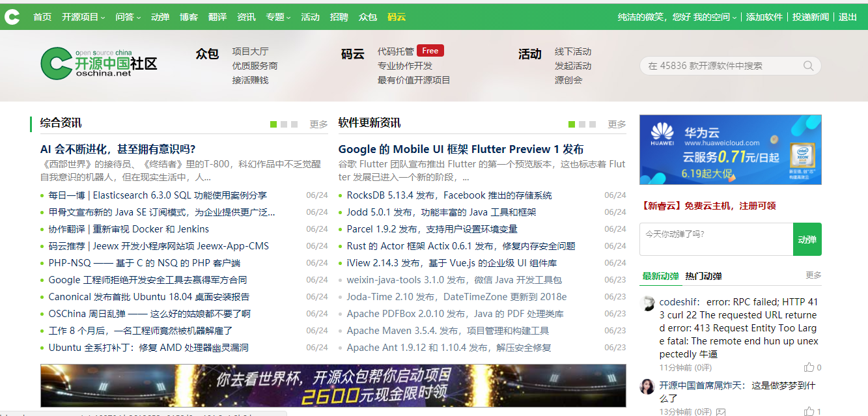Open 活动 in top navigation

click(x=311, y=17)
